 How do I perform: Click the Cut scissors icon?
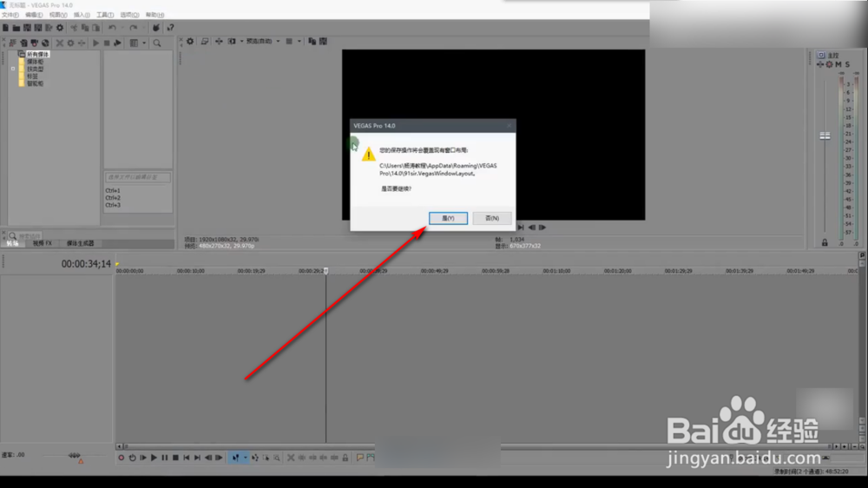point(74,28)
